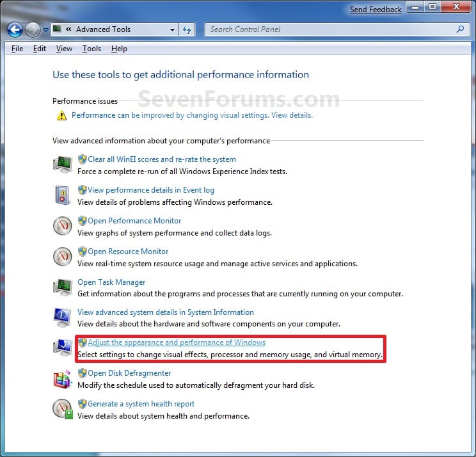476x457 pixels.
Task: Go back with the blue Back arrow
Action: coord(15,29)
